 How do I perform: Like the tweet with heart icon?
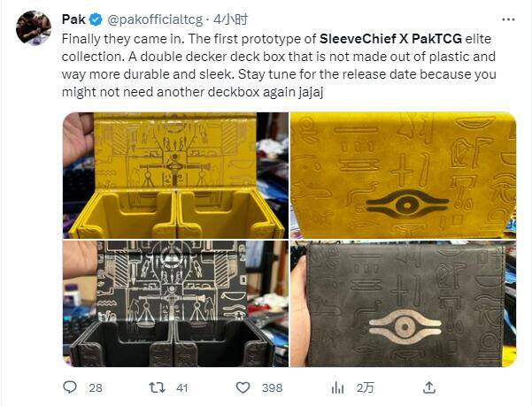point(243,387)
